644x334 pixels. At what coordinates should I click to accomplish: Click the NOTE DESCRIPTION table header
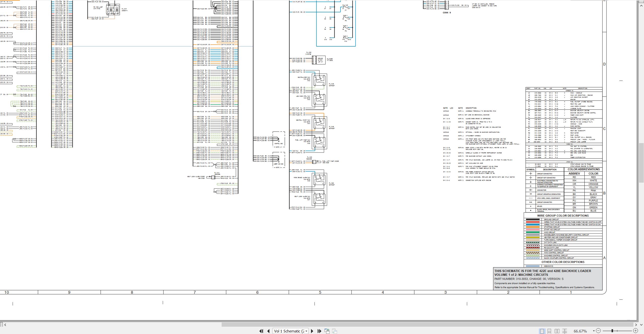coord(467,108)
